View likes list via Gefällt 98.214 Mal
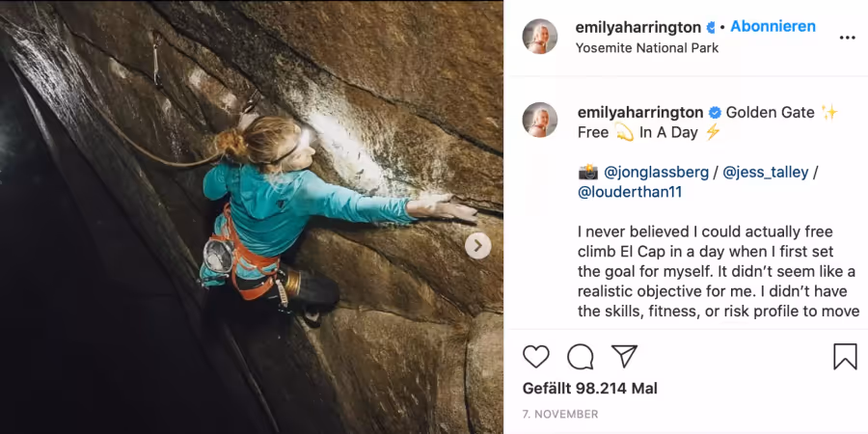 tap(590, 389)
